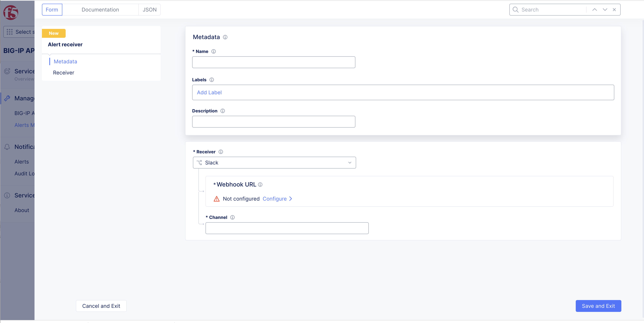Image resolution: width=644 pixels, height=323 pixels.
Task: Go to the Metadata section in navigation
Action: 65,62
